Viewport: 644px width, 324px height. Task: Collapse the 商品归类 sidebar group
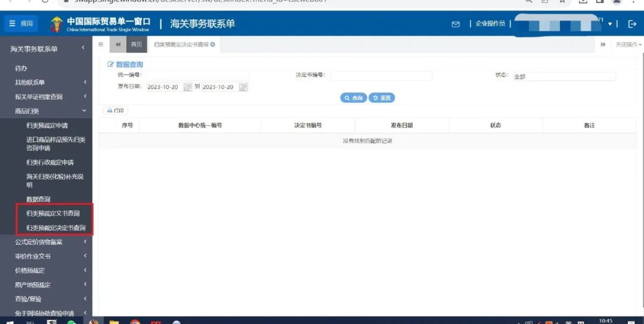(46, 111)
